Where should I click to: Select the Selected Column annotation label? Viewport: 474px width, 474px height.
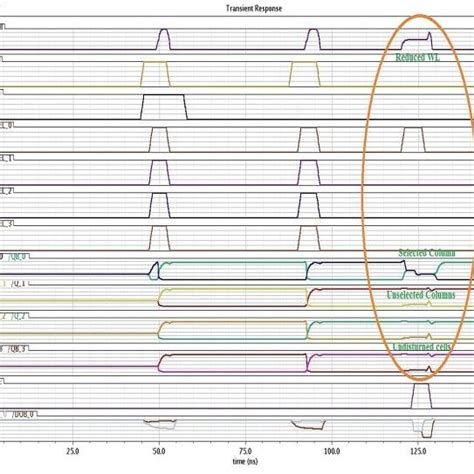coord(427,253)
